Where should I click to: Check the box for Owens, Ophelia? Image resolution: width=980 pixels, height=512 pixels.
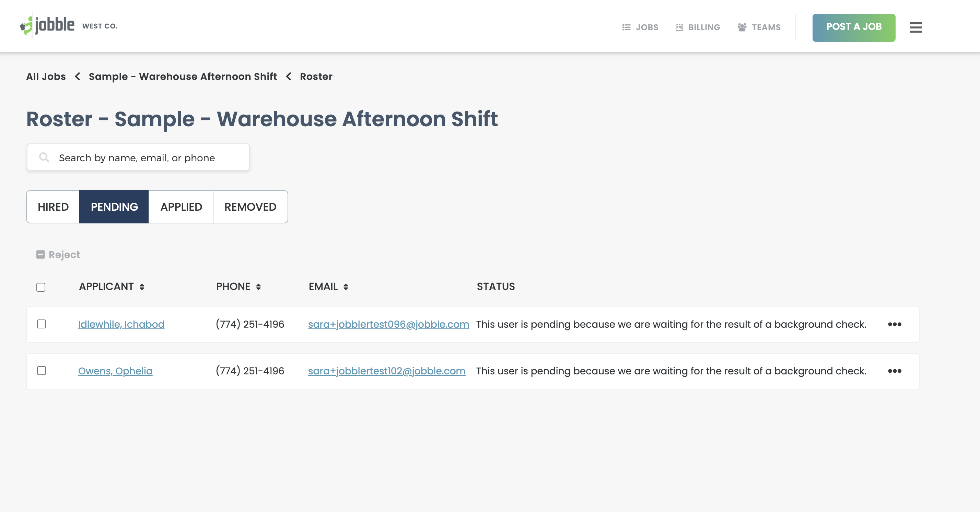coord(42,371)
